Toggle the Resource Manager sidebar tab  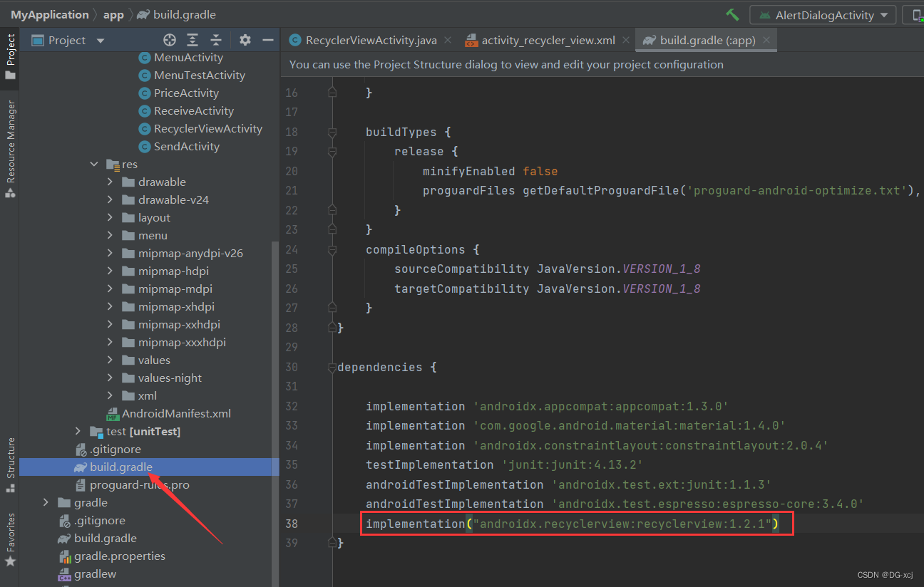[x=10, y=147]
